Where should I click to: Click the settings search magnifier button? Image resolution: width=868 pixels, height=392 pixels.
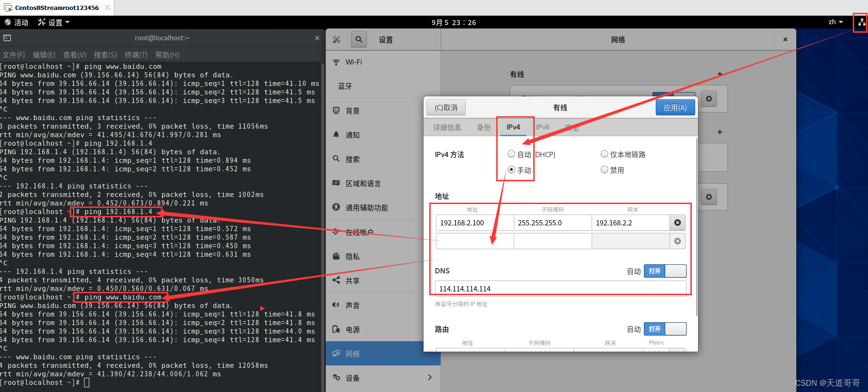[x=359, y=40]
